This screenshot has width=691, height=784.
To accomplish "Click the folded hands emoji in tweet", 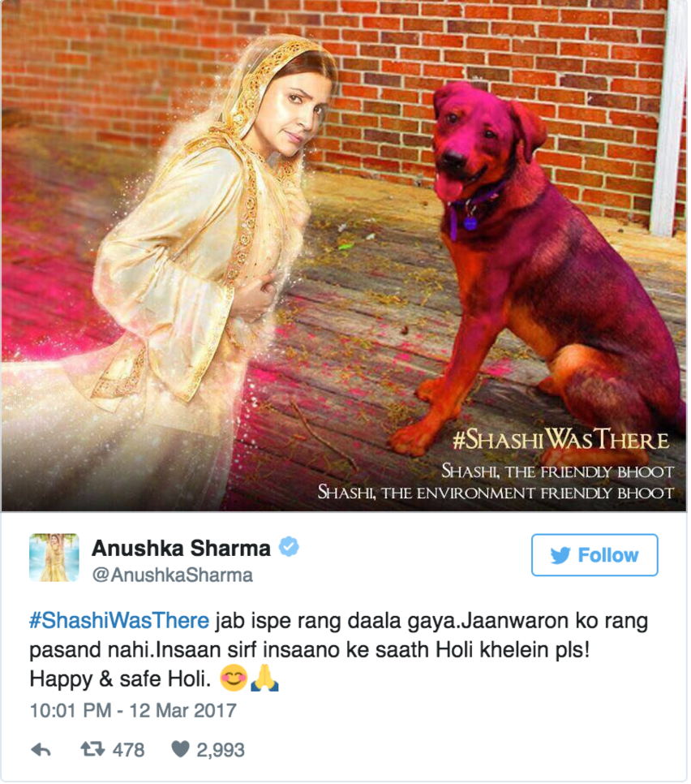I will 264,678.
